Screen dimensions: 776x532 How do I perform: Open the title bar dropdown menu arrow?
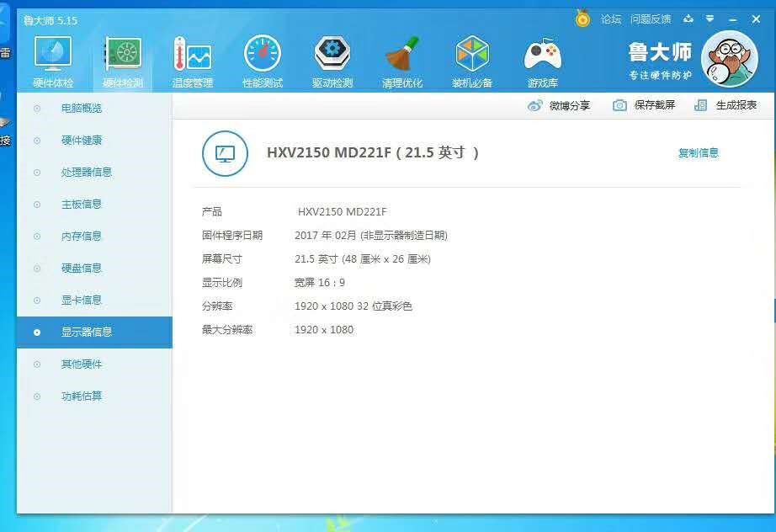click(710, 19)
